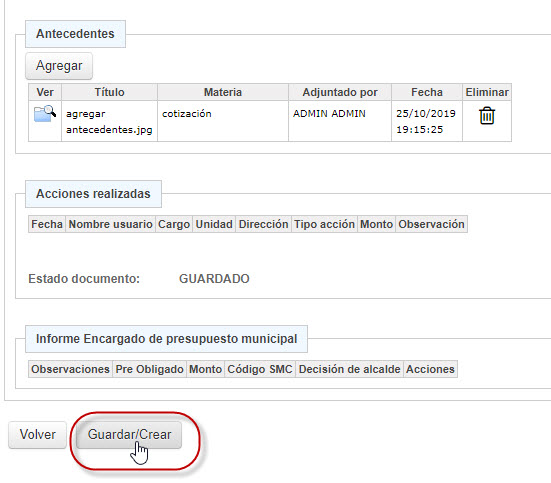The height and width of the screenshot is (483, 551).
Task: Select the agregar antecedentes.jpg title cell
Action: 109,121
